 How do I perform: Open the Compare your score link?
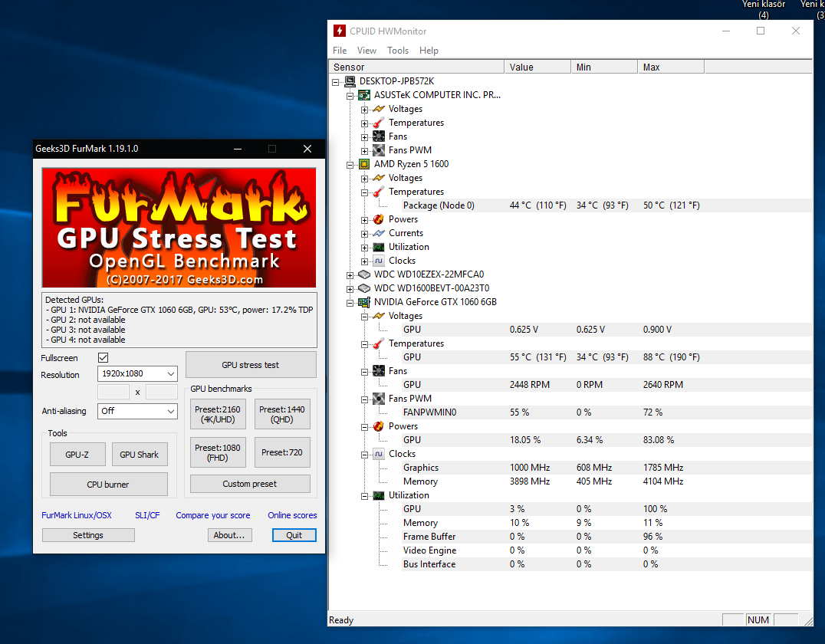(x=213, y=515)
